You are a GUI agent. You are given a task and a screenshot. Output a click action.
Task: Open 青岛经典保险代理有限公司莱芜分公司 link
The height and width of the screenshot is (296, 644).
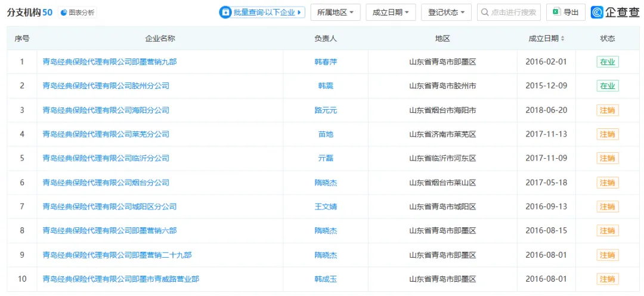coord(106,134)
